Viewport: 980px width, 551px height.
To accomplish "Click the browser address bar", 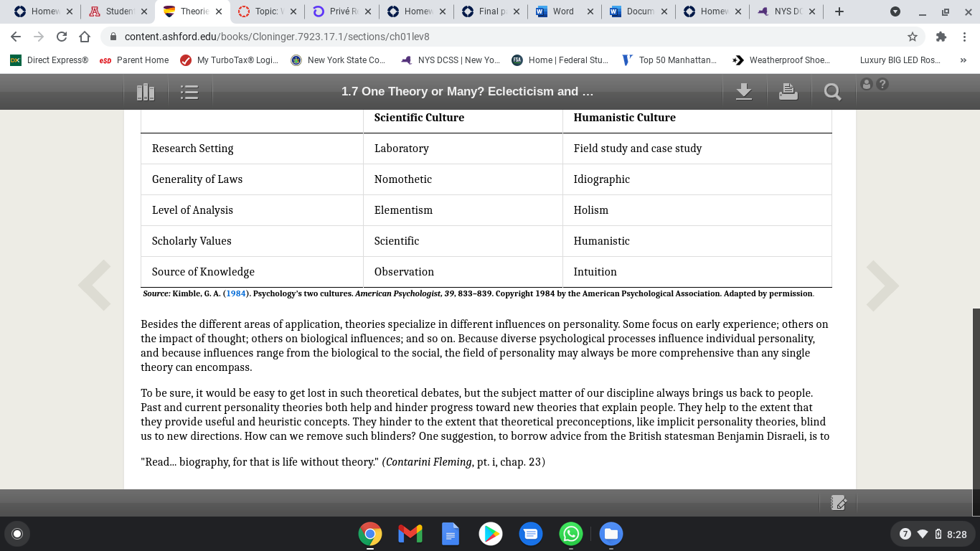I will pos(502,37).
